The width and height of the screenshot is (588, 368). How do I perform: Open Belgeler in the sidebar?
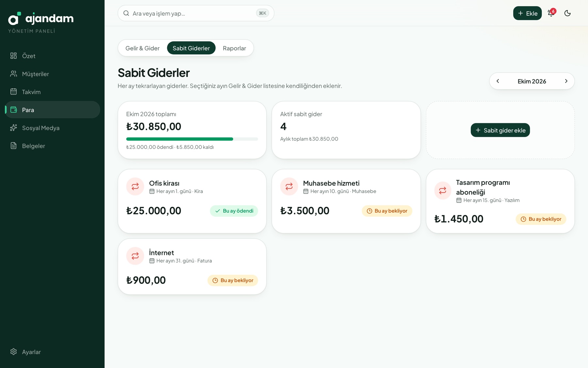click(x=53, y=146)
